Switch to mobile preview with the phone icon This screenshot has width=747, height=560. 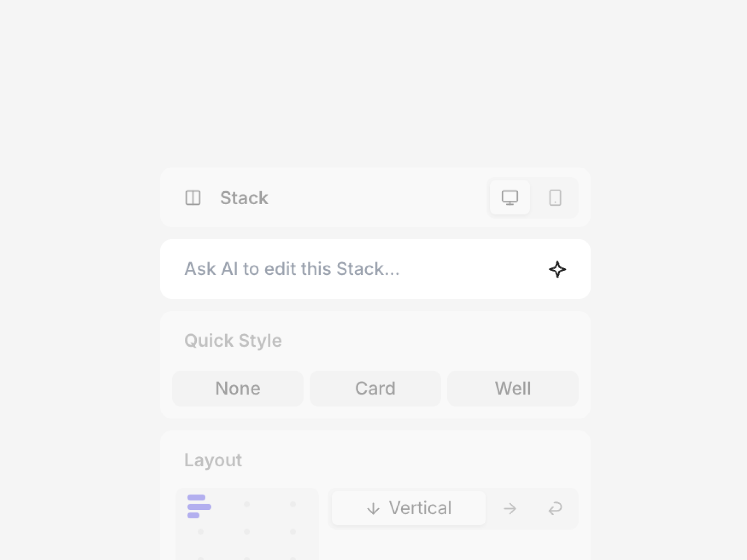(555, 198)
